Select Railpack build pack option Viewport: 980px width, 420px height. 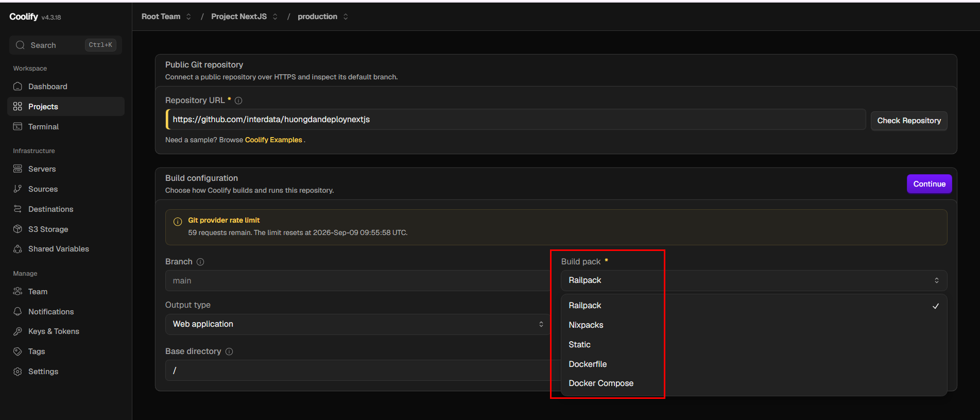tap(754, 306)
